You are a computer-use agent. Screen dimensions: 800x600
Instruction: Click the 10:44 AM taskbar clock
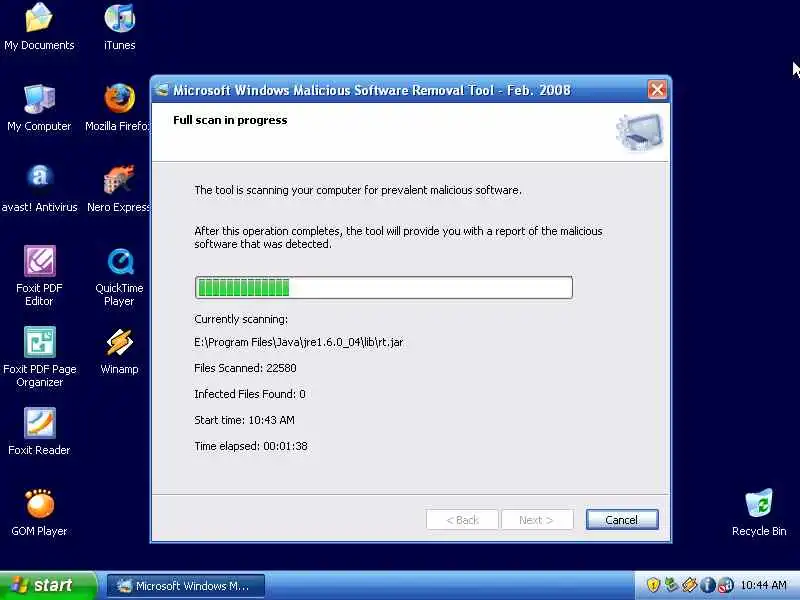click(x=763, y=585)
